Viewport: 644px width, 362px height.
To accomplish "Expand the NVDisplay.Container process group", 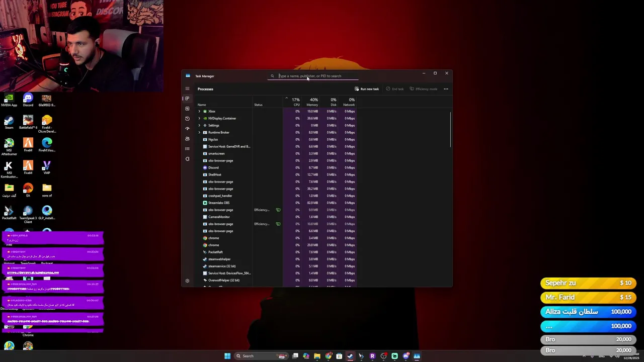I will pyautogui.click(x=199, y=118).
